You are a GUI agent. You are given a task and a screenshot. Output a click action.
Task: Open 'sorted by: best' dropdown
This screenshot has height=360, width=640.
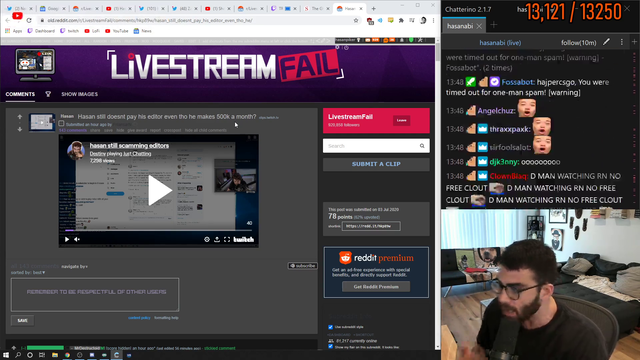28,272
